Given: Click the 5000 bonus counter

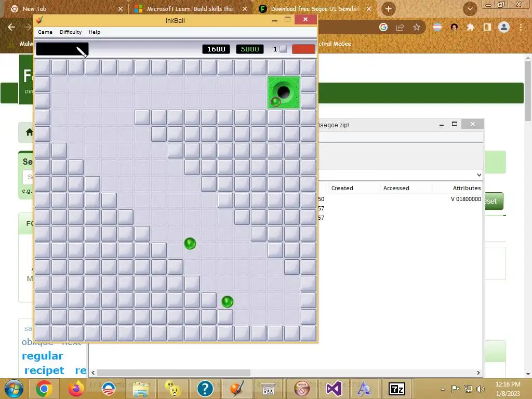Looking at the screenshot, I should (x=250, y=49).
